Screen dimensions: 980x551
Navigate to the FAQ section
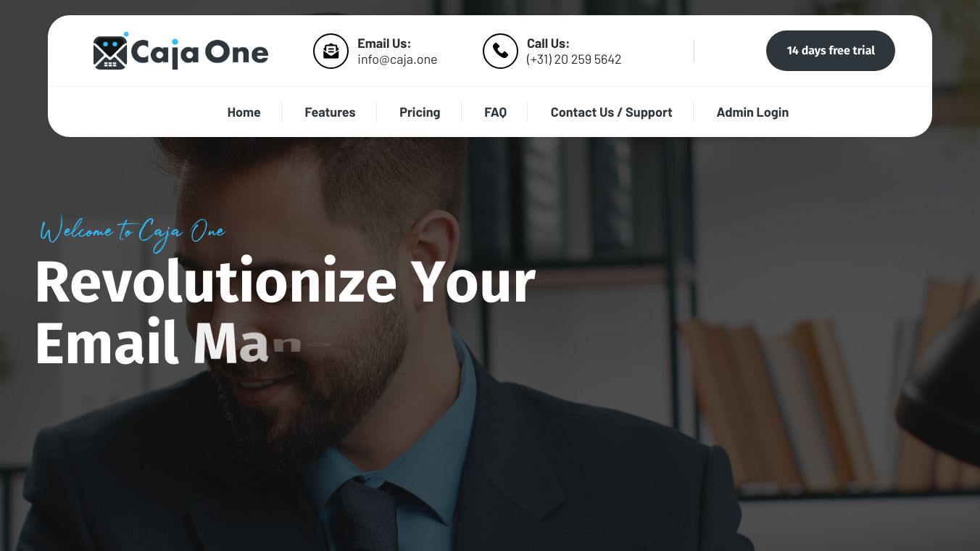pos(495,112)
